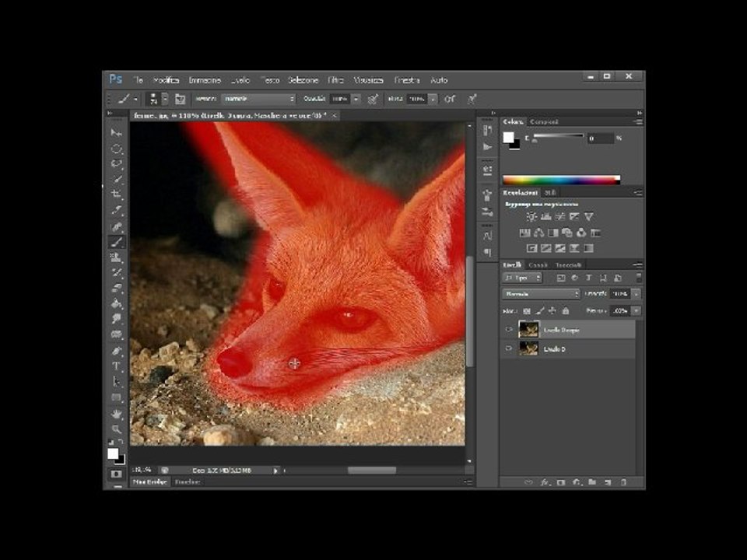
Task: Add a Curves adjustment
Action: pyautogui.click(x=560, y=217)
